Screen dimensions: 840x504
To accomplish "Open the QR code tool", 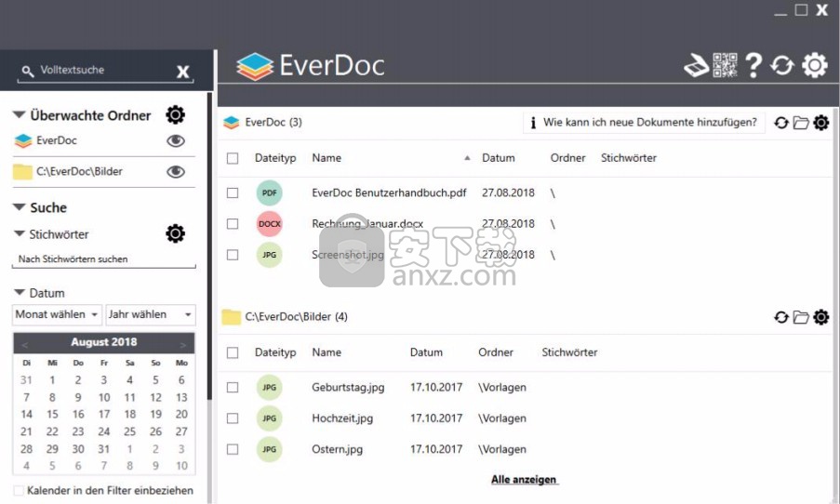I will (725, 65).
